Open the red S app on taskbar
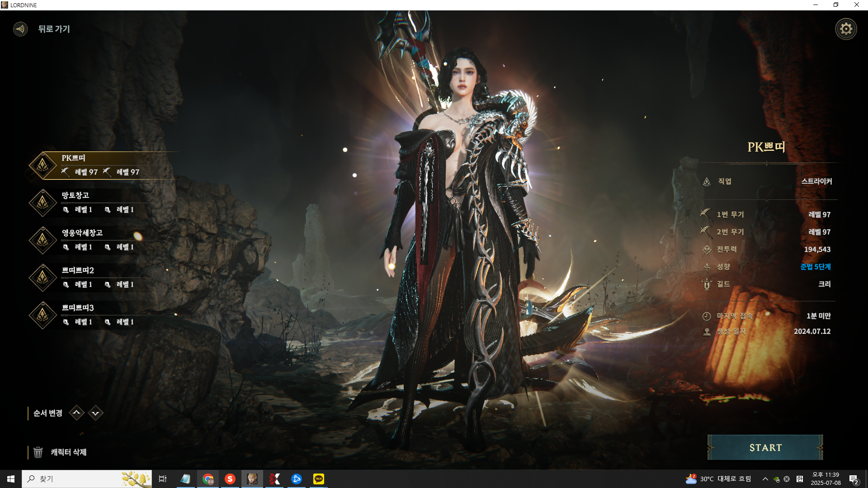 click(x=230, y=479)
